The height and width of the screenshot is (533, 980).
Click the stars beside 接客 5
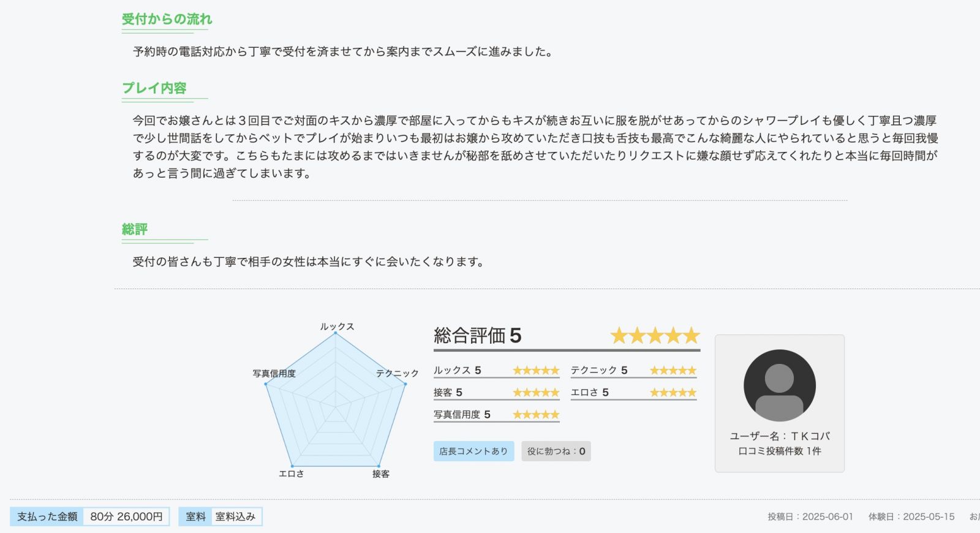point(536,393)
